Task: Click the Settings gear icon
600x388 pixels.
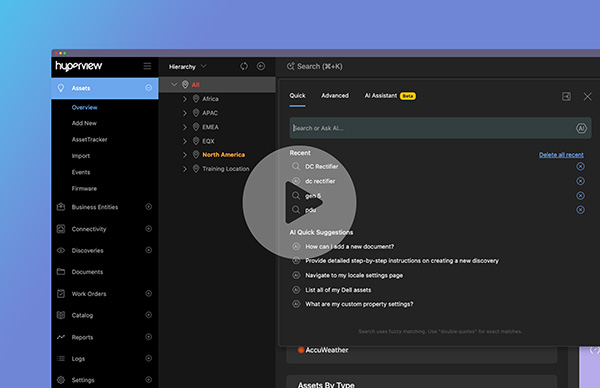Action: [61, 380]
